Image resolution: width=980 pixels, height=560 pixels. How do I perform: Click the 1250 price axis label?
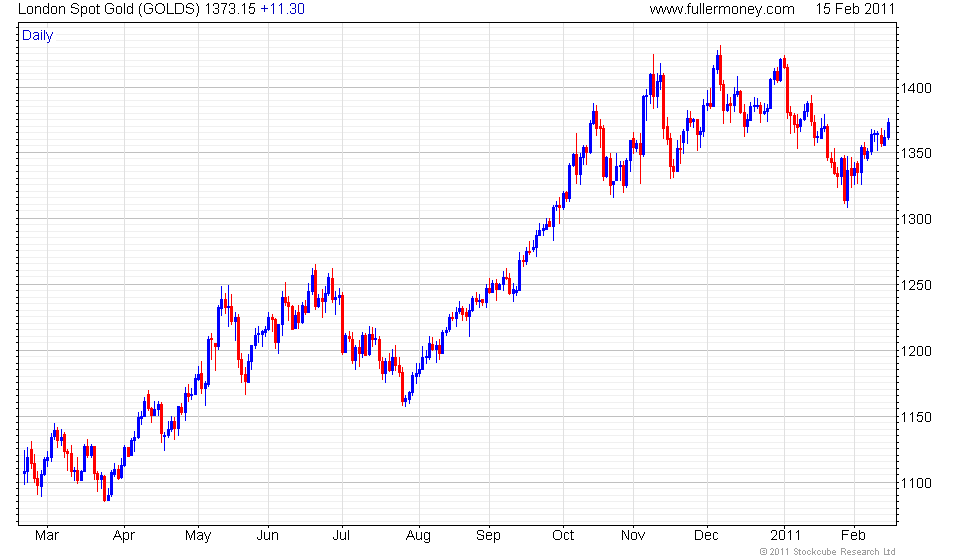coord(916,285)
